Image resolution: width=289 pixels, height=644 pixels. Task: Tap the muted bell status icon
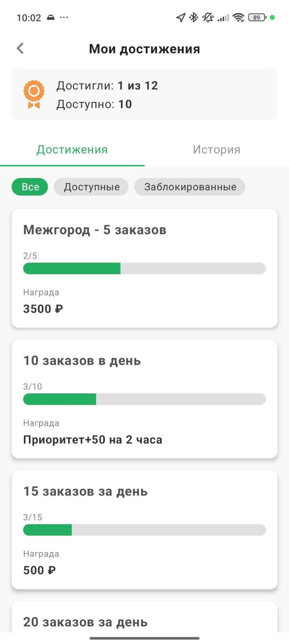(208, 17)
